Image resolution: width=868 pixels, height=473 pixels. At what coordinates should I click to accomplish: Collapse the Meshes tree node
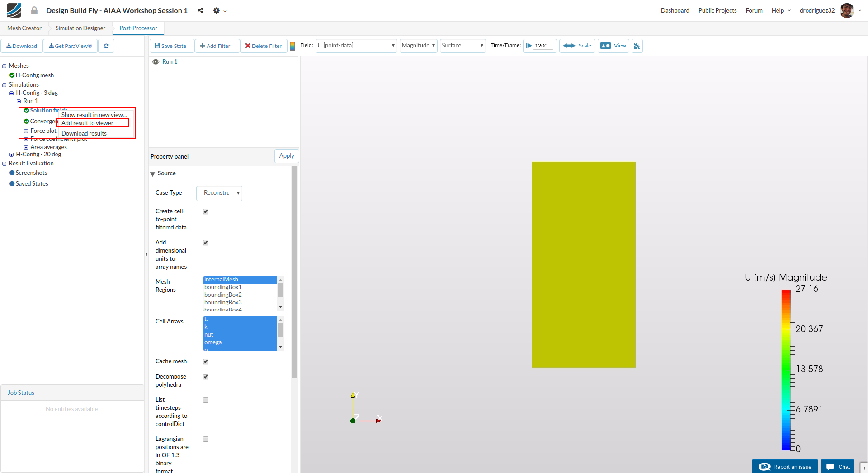click(4, 66)
